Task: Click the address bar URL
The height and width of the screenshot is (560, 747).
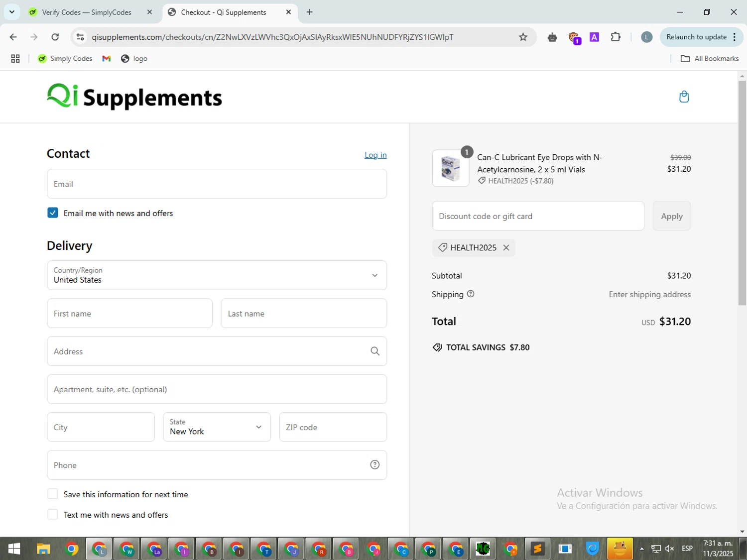Action: pyautogui.click(x=272, y=37)
